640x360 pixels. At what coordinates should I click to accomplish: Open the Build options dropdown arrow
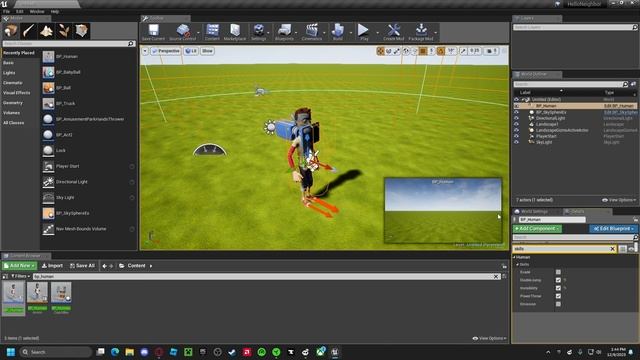pyautogui.click(x=351, y=33)
